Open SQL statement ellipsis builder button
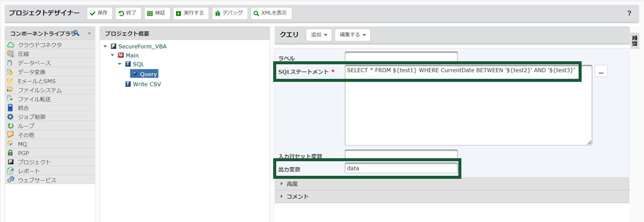The height and width of the screenshot is (222, 644). (x=601, y=71)
